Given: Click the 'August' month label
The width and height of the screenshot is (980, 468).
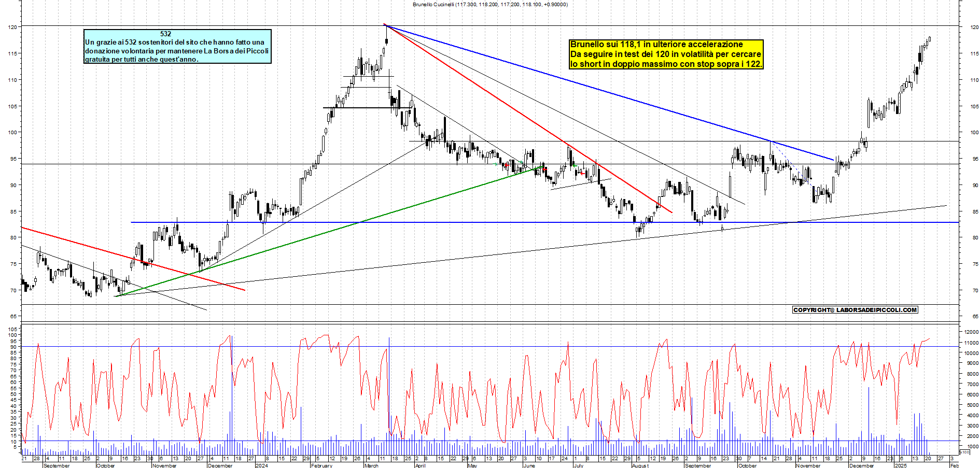Looking at the screenshot, I should pos(640,465).
